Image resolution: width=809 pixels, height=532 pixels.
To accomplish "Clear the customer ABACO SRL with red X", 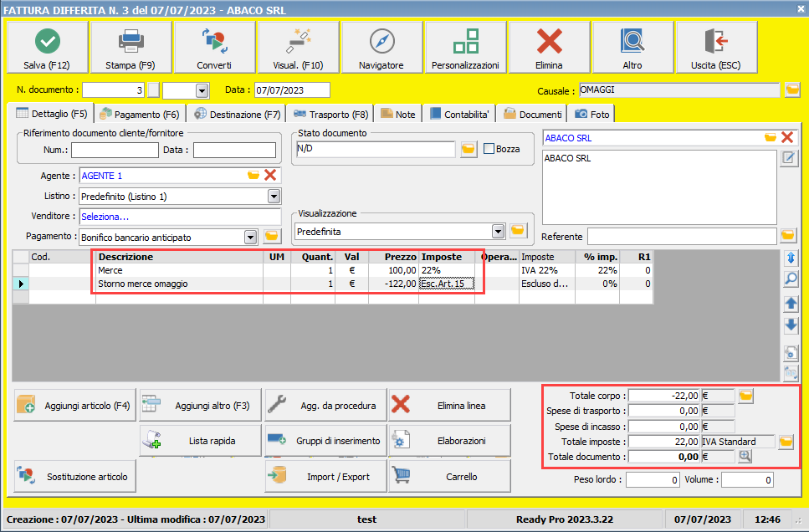I will [x=786, y=137].
